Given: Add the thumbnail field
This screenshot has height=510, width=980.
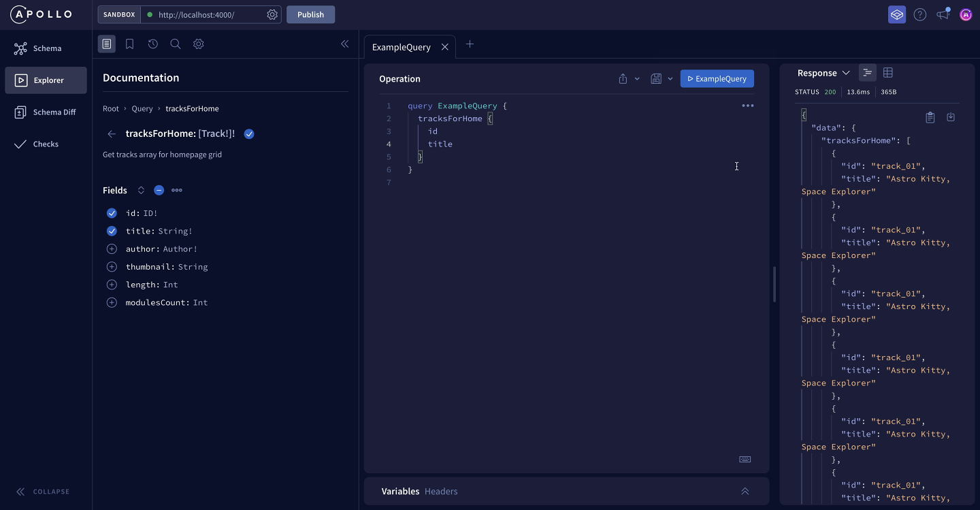Looking at the screenshot, I should pyautogui.click(x=112, y=266).
